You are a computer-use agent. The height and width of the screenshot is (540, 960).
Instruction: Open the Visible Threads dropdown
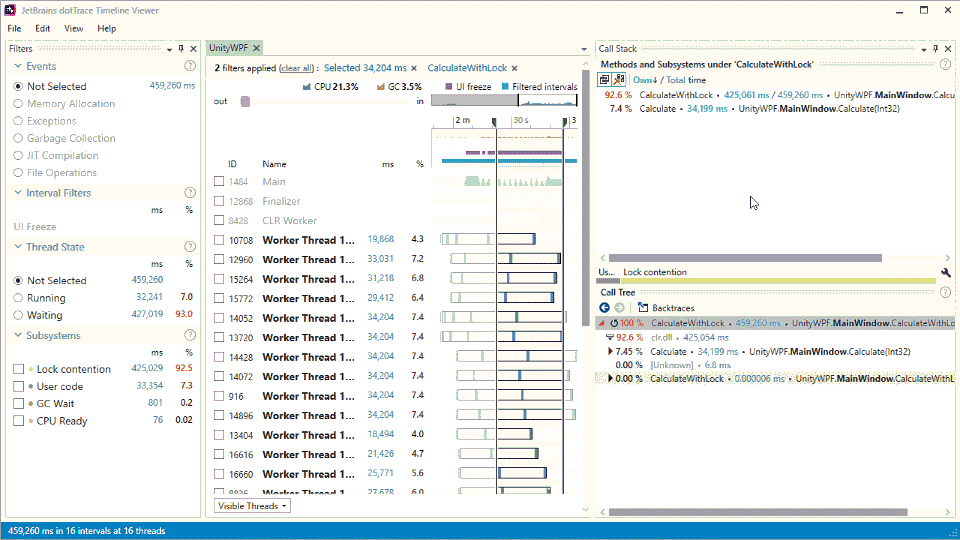253,506
